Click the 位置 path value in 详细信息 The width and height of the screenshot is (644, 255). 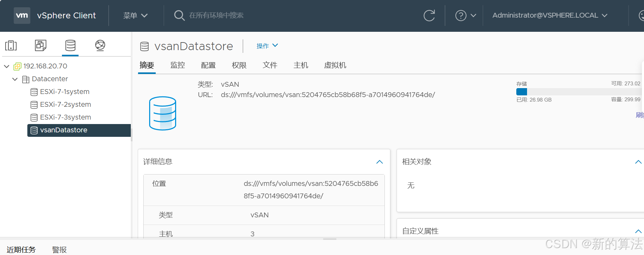click(x=311, y=190)
